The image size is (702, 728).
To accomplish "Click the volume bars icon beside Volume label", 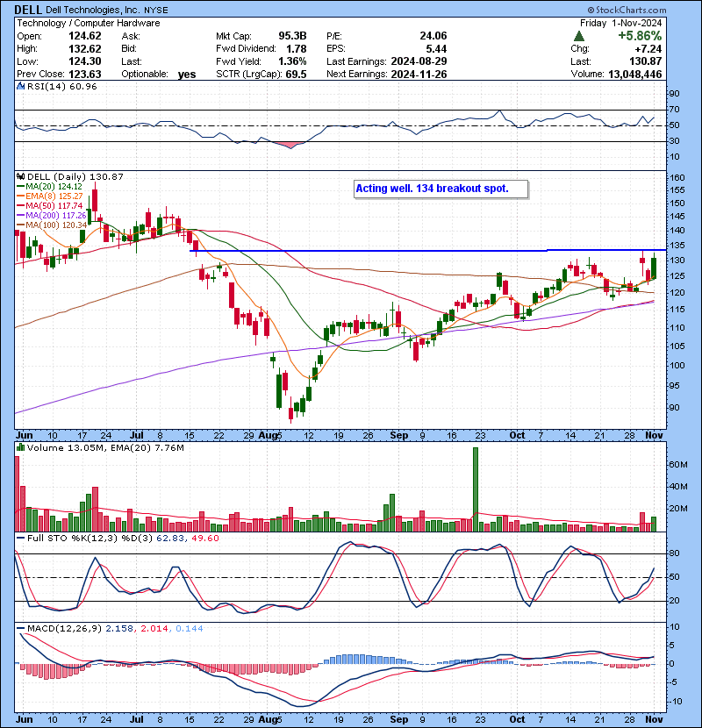I will (20, 447).
